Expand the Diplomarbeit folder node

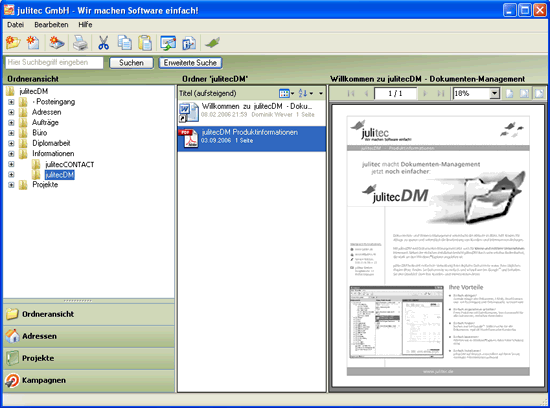11,143
